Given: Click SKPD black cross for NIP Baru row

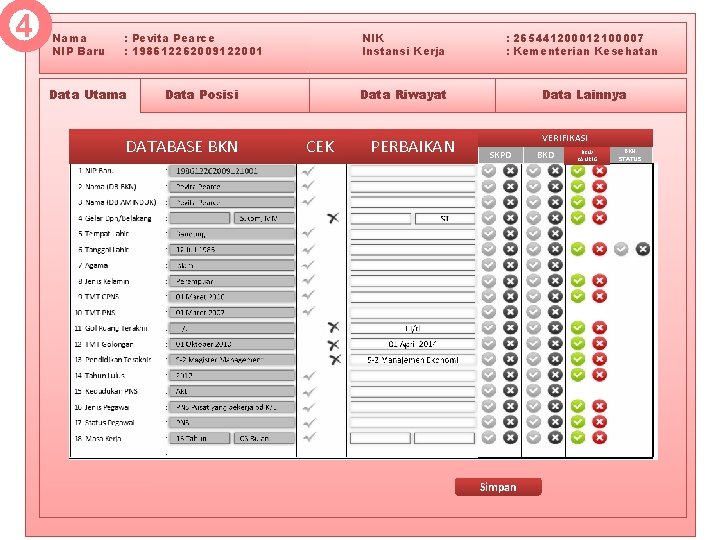Looking at the screenshot, I should click(510, 171).
